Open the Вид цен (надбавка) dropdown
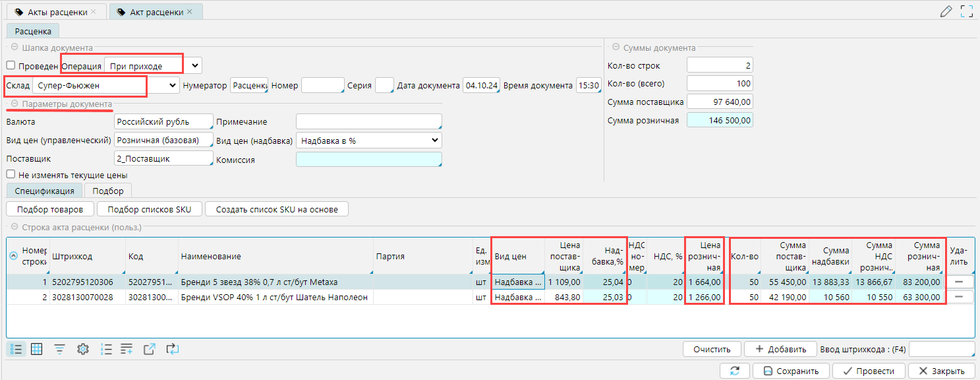 pyautogui.click(x=434, y=140)
